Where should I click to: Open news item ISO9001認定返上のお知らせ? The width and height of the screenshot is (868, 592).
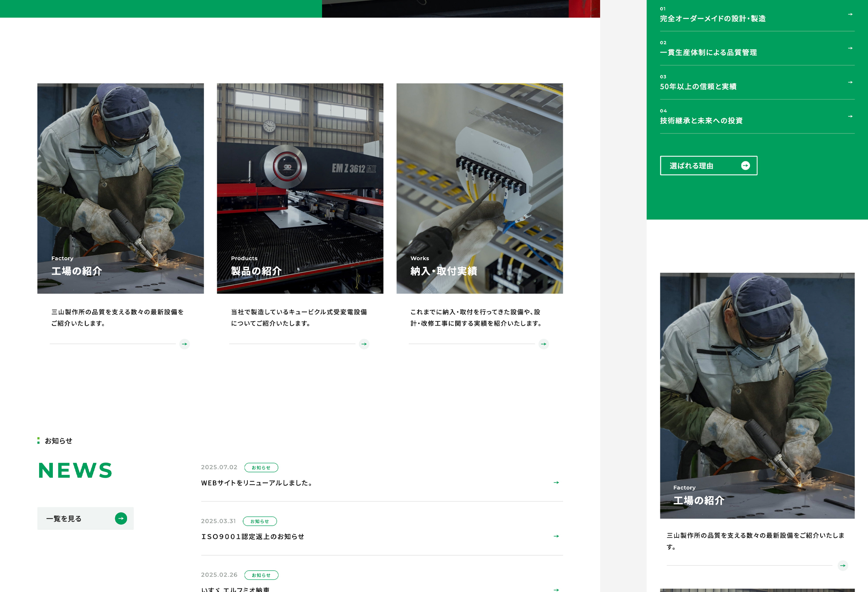tap(253, 536)
